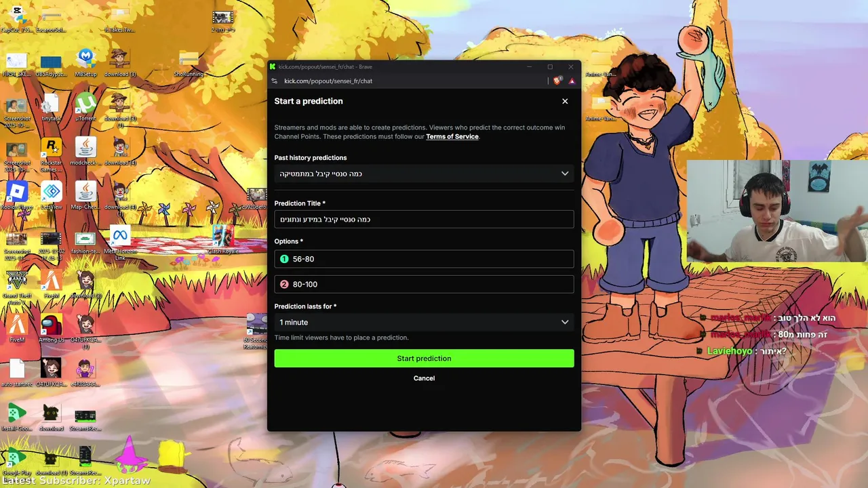Launch the Among Us desktop shortcut
This screenshot has height=488, width=868.
point(51,329)
